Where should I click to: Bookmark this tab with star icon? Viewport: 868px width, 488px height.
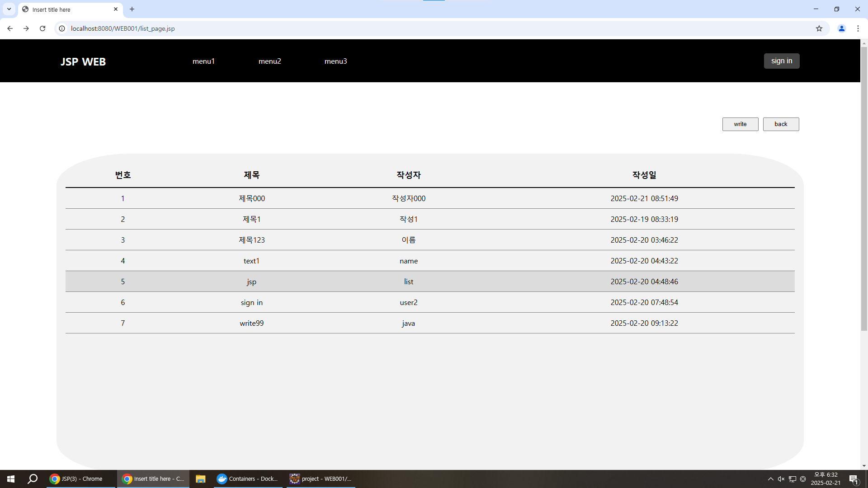pyautogui.click(x=819, y=28)
